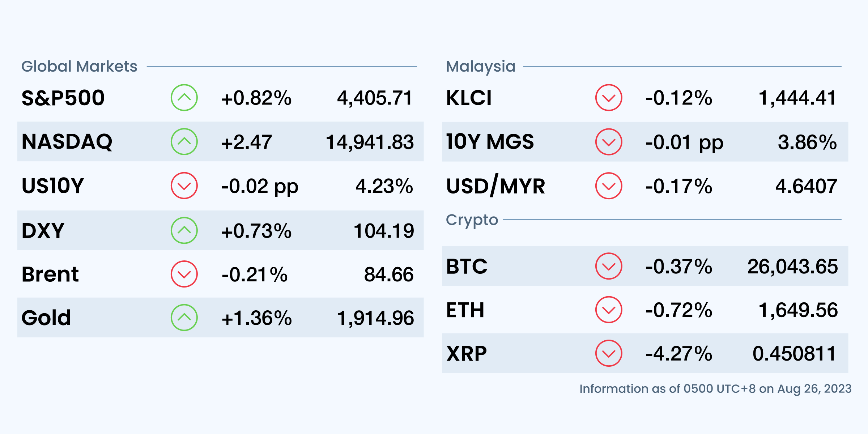Click the red down arrow beside ETH

(609, 310)
